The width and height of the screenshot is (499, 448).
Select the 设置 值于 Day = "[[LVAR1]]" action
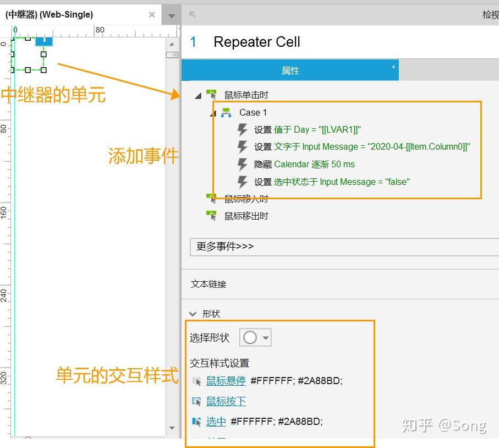tap(308, 129)
